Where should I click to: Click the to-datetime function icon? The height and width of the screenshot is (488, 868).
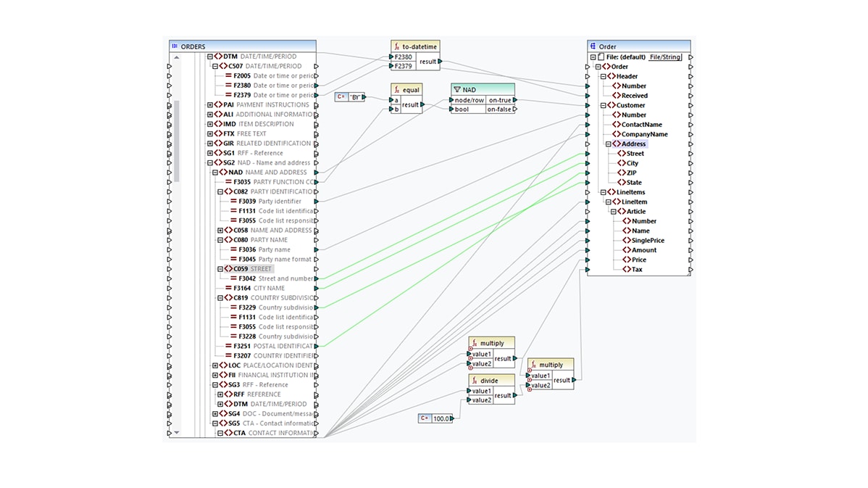point(397,46)
